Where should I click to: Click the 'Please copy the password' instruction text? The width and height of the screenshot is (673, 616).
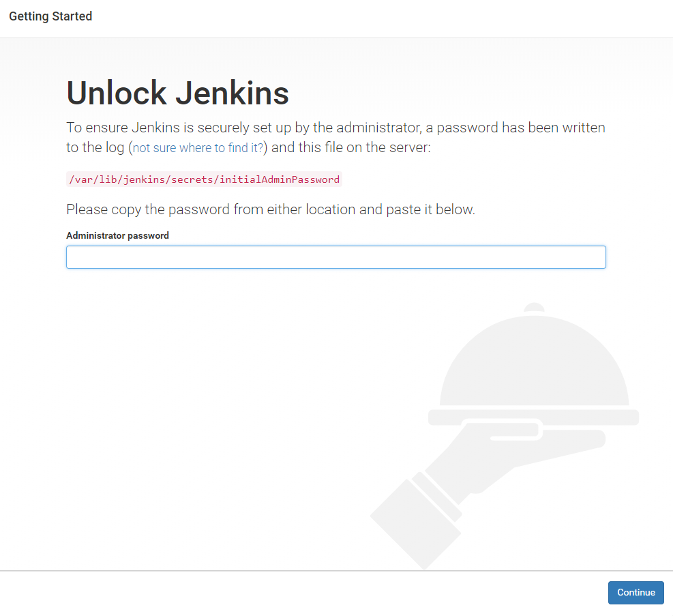coord(271,209)
